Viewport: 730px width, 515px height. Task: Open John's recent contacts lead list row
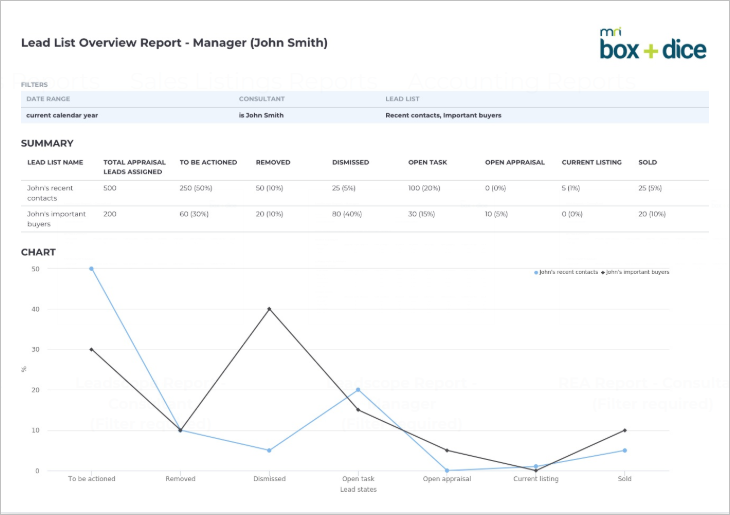click(x=365, y=193)
